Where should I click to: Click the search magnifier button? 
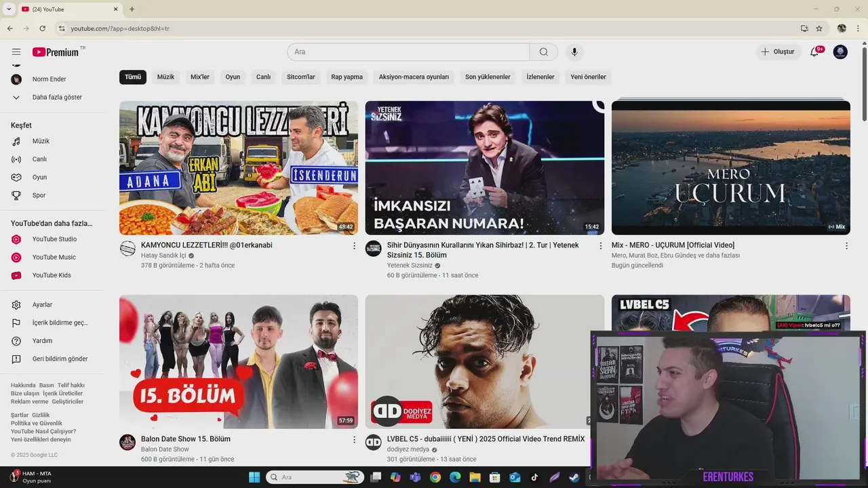544,52
